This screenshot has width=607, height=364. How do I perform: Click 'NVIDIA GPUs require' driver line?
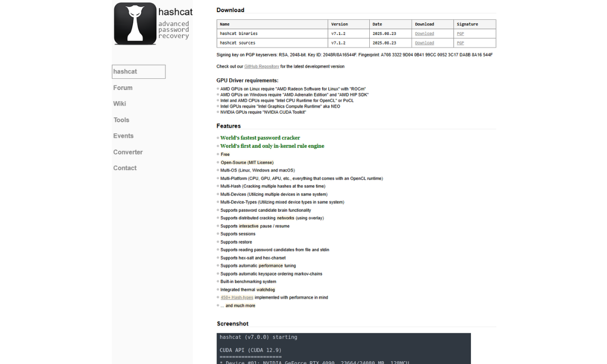tap(263, 112)
